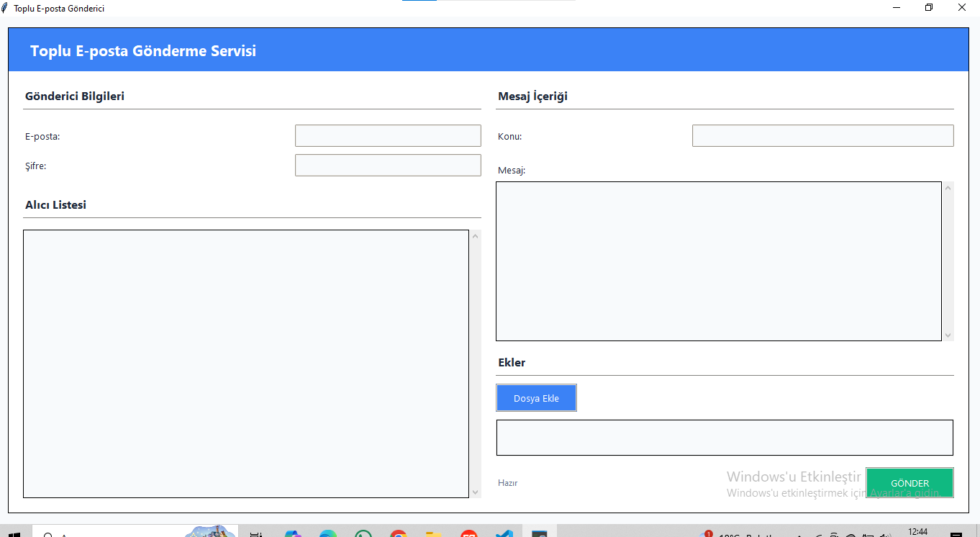
Task: Click into the Şifre password field
Action: click(x=388, y=165)
